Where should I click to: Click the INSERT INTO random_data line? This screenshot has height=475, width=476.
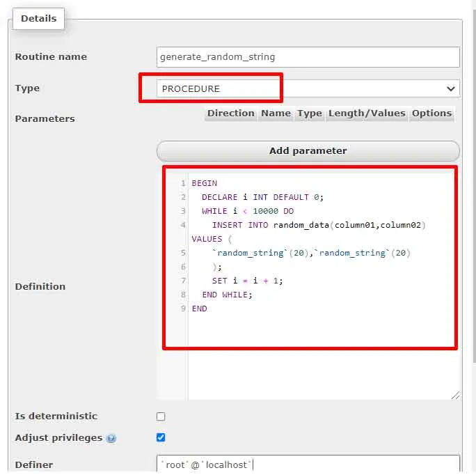[319, 225]
